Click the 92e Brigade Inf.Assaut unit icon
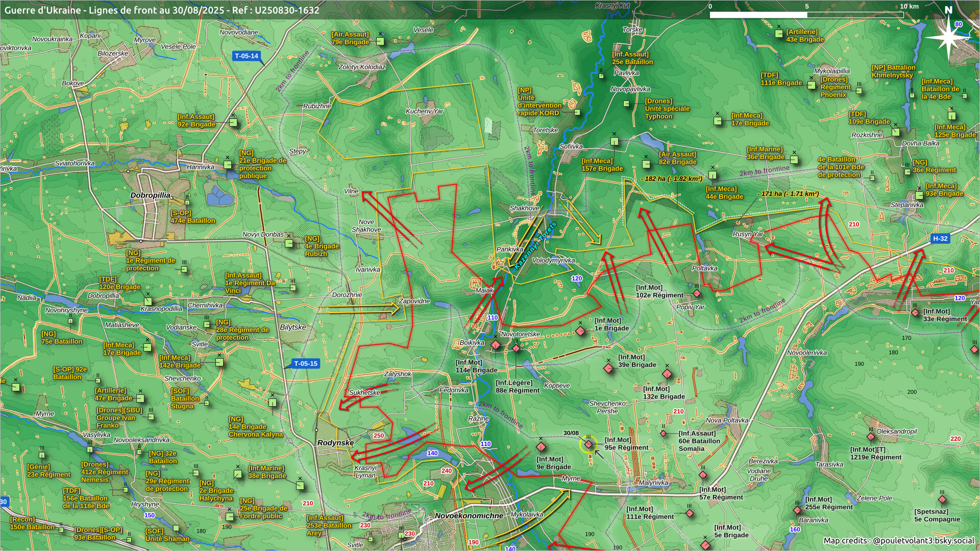 [233, 122]
